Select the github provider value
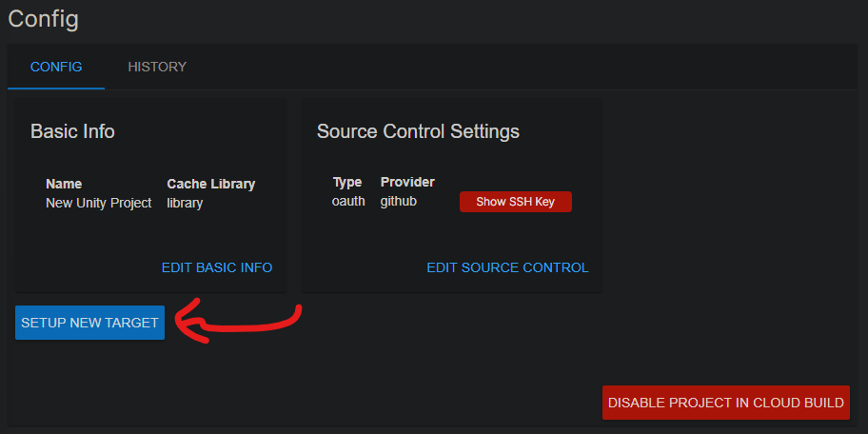The width and height of the screenshot is (868, 434). point(399,201)
